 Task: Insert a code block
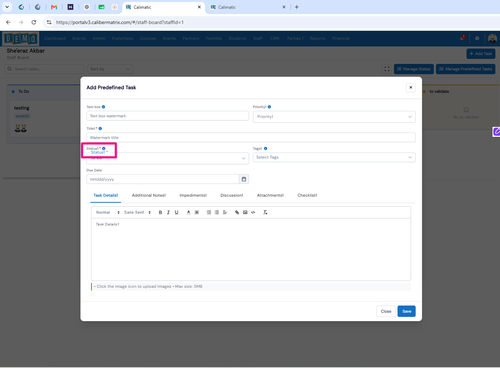tap(253, 212)
